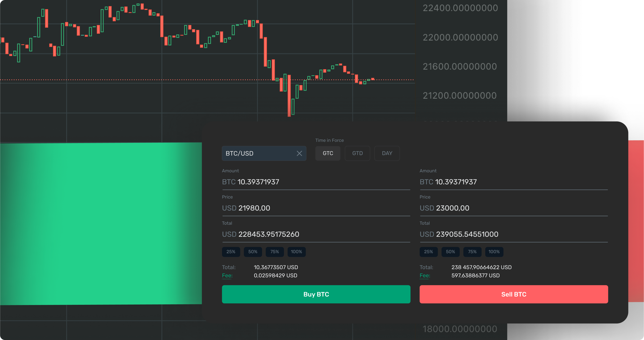The image size is (644, 340).
Task: Edit the buy Total USD field
Action: pyautogui.click(x=316, y=234)
